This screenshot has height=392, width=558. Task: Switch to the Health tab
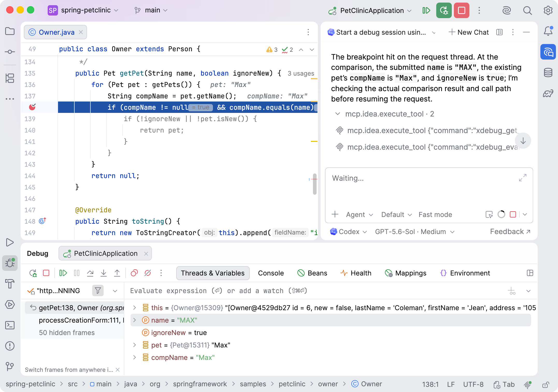(356, 273)
